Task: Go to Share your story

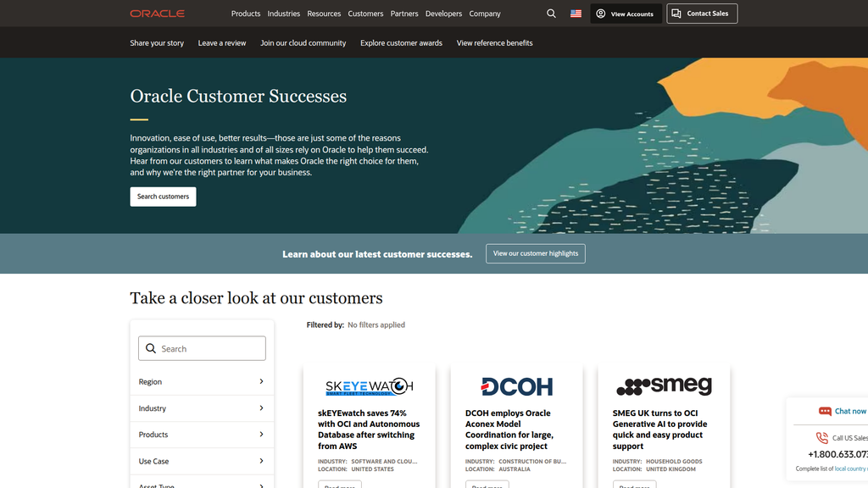Action: 157,42
